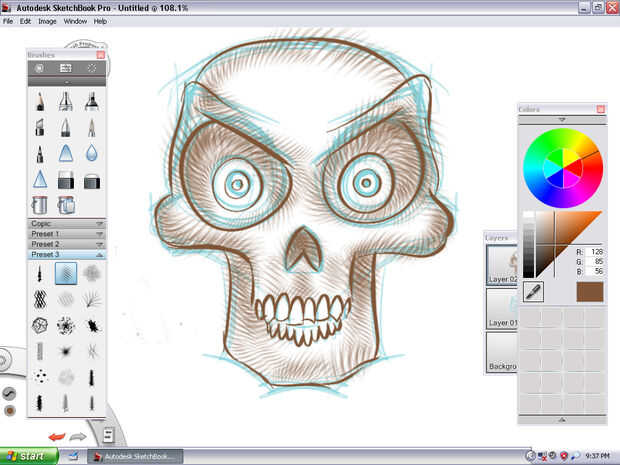The height and width of the screenshot is (465, 620).
Task: Choose the black ink blot brush
Action: 93,326
